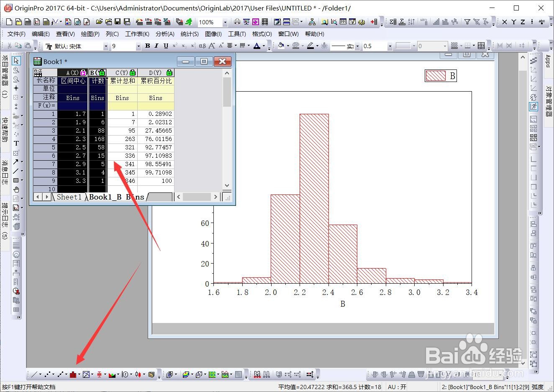The height and width of the screenshot is (392, 554).
Task: Set column as Y icon
Action: [513, 22]
